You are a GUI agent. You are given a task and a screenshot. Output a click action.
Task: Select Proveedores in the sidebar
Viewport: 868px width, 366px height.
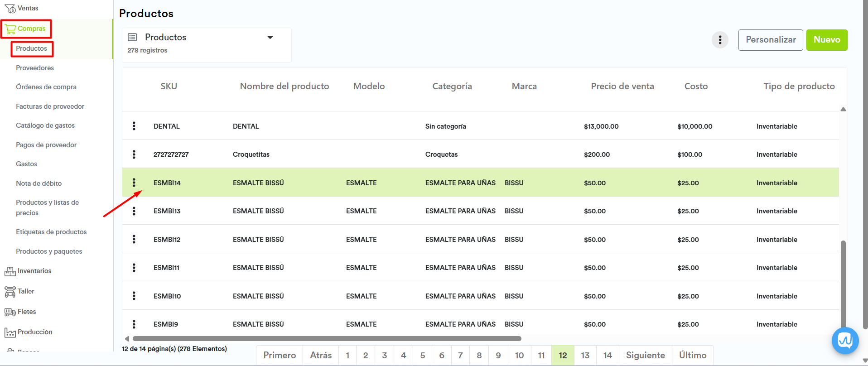[35, 68]
